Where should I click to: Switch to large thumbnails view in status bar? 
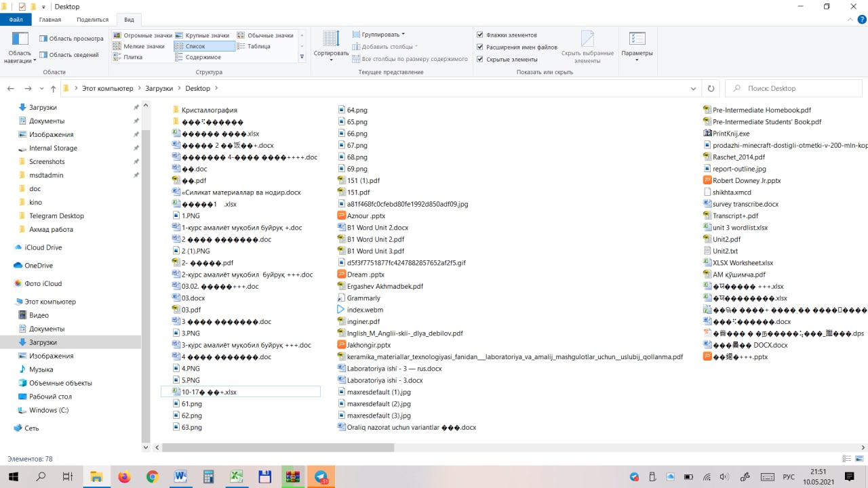click(x=859, y=459)
